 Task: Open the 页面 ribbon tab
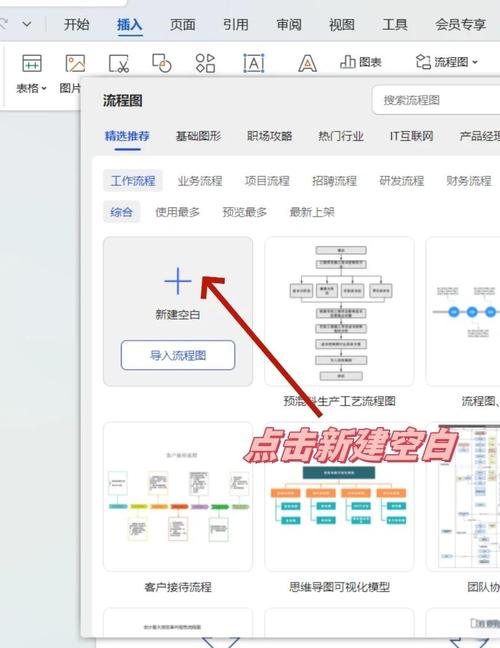(183, 25)
